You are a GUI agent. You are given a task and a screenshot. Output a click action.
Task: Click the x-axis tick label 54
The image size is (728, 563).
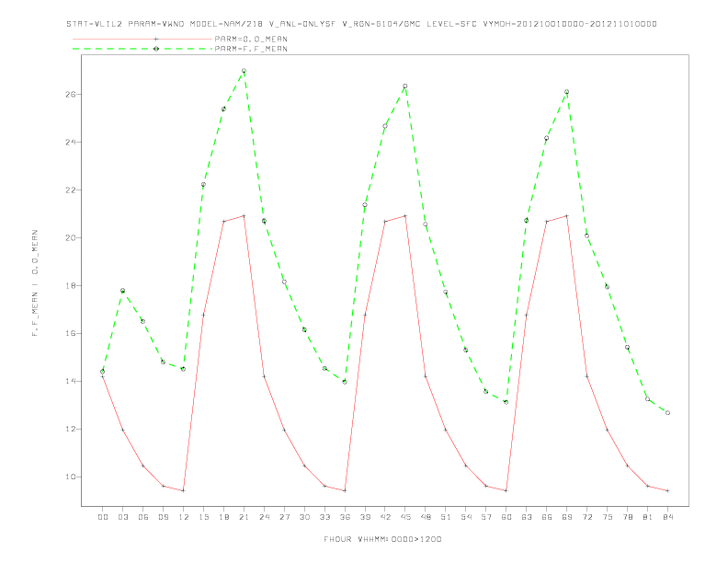[466, 517]
